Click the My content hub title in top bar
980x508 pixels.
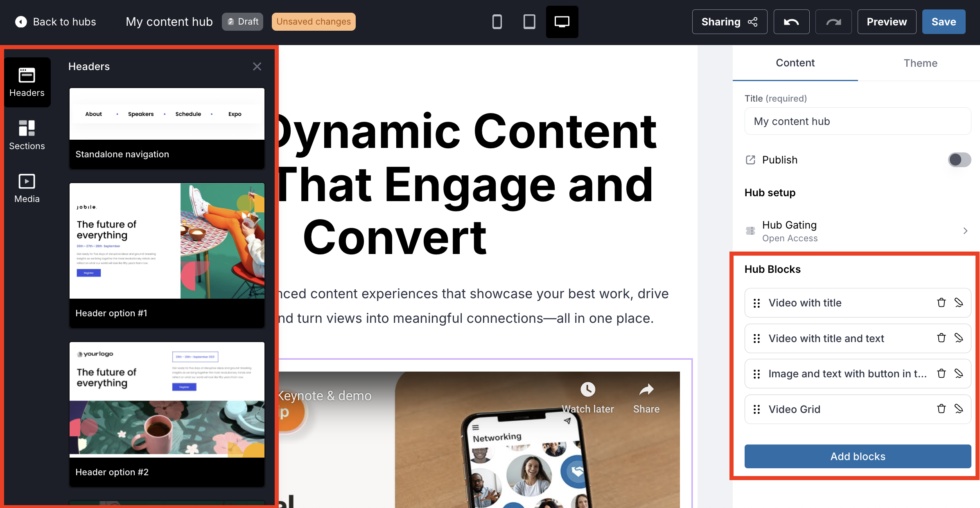(169, 22)
